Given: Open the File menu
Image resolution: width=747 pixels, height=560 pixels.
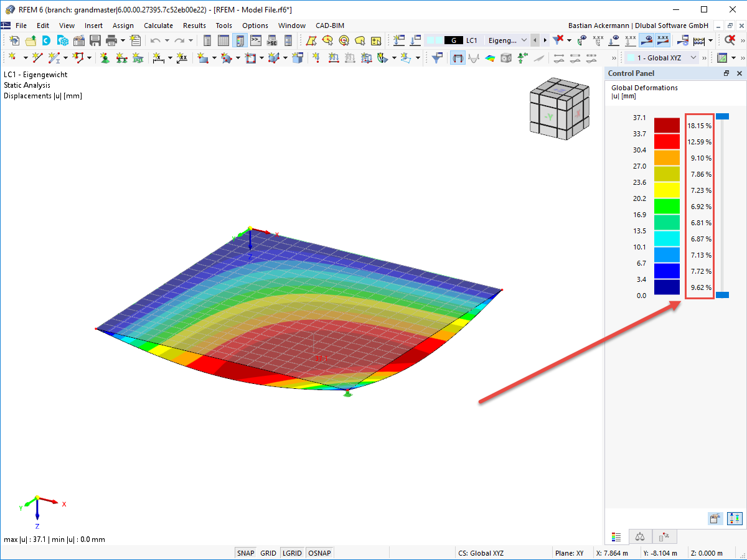Looking at the screenshot, I should tap(21, 26).
